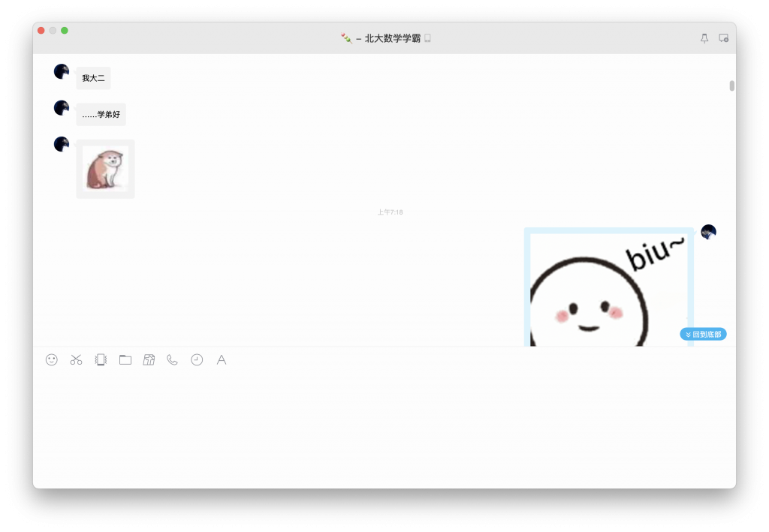The width and height of the screenshot is (769, 532).
Task: Open the sender avatar next to 我大二
Action: point(61,71)
